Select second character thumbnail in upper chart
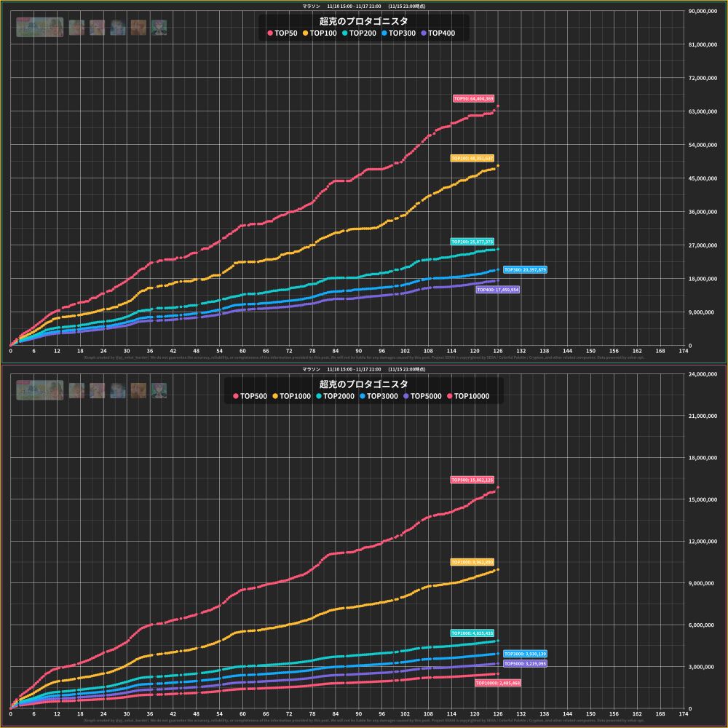This screenshot has height=728, width=728. pos(97,28)
